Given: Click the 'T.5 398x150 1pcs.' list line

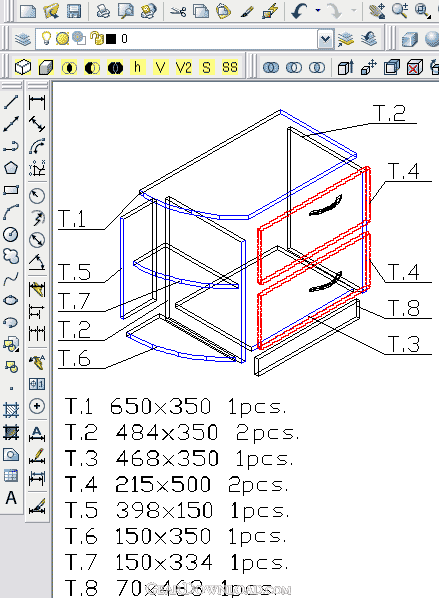Looking at the screenshot, I should [x=177, y=511].
